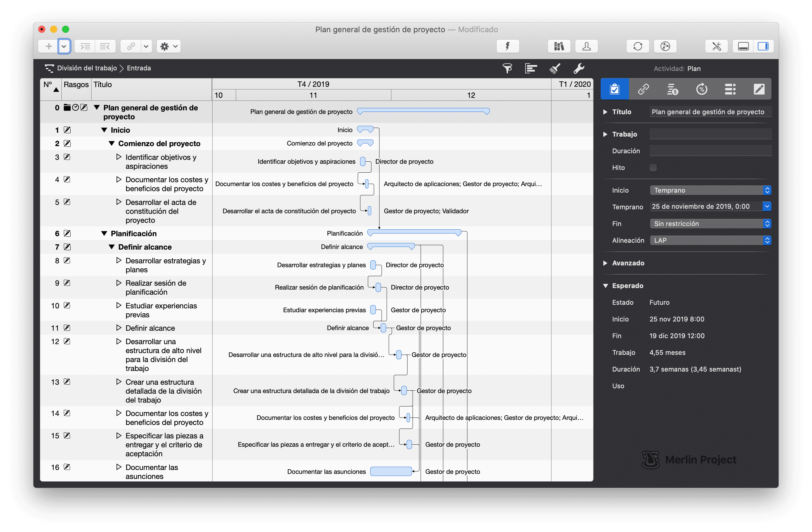812x532 pixels.
Task: Trigger the lightning actions icon
Action: (507, 46)
